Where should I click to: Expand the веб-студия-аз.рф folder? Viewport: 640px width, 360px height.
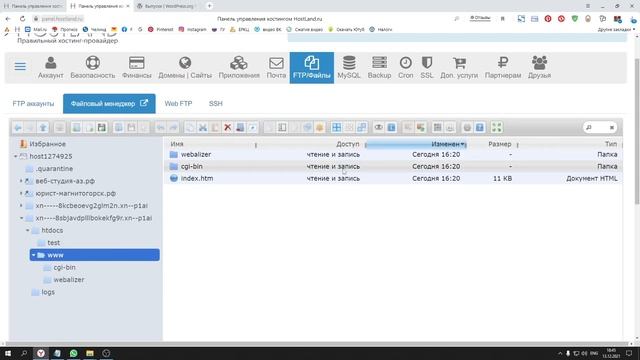pos(21,181)
